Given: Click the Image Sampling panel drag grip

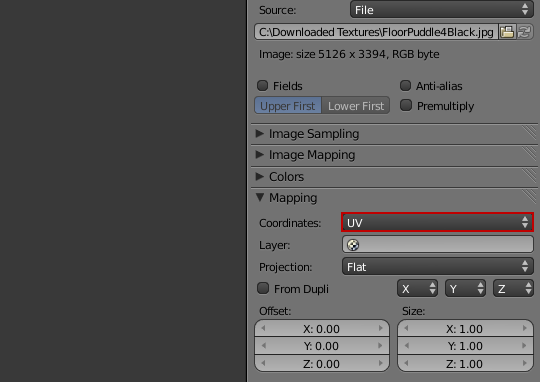Looking at the screenshot, I should (529, 133).
